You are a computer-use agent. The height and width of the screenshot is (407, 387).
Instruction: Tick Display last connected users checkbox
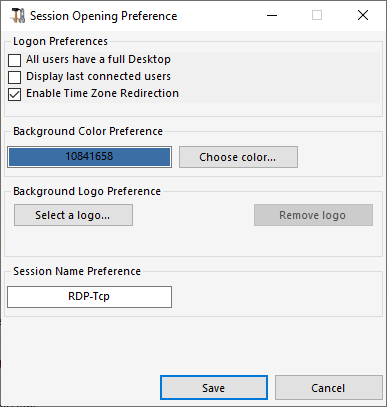click(15, 77)
